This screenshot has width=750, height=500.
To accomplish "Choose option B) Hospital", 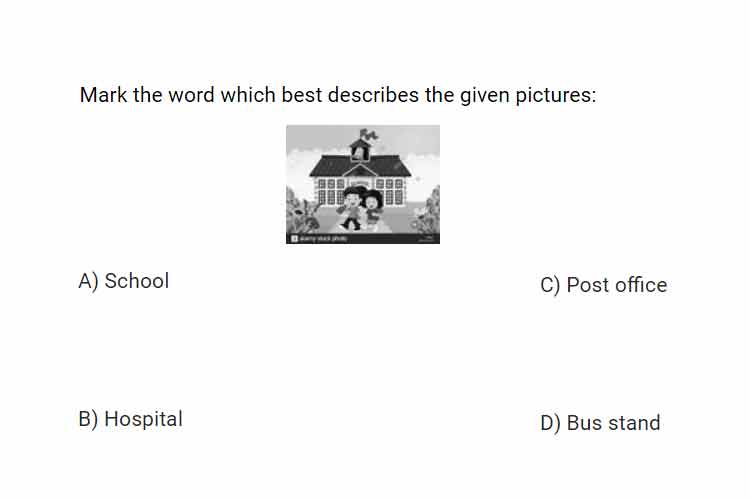I will point(131,419).
